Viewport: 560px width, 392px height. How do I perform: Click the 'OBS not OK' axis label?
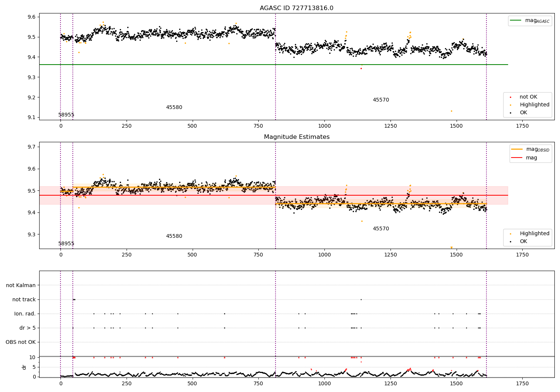(21, 342)
